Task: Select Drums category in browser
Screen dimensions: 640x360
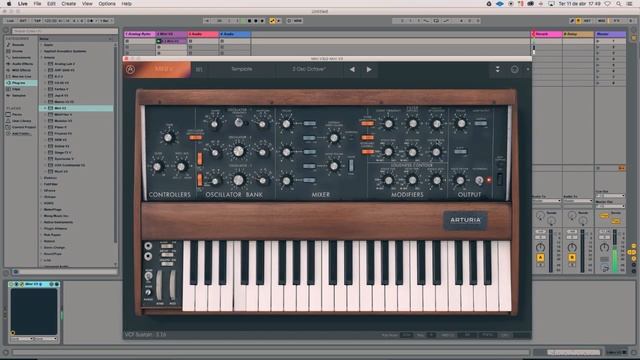Action: coord(18,51)
